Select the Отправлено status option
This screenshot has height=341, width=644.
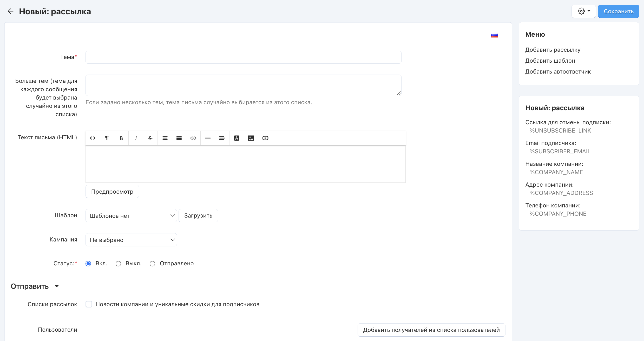[x=153, y=264]
